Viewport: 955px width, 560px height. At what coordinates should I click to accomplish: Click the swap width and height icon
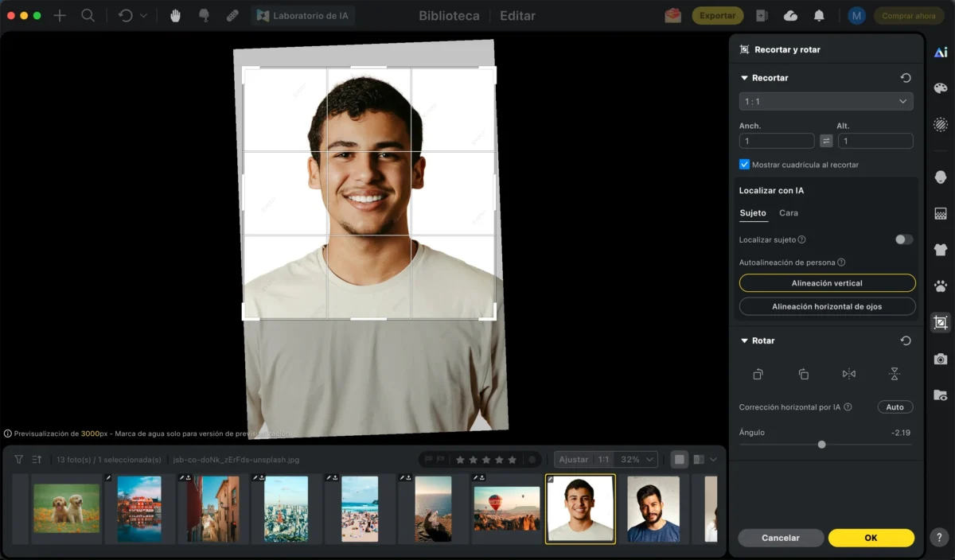826,141
